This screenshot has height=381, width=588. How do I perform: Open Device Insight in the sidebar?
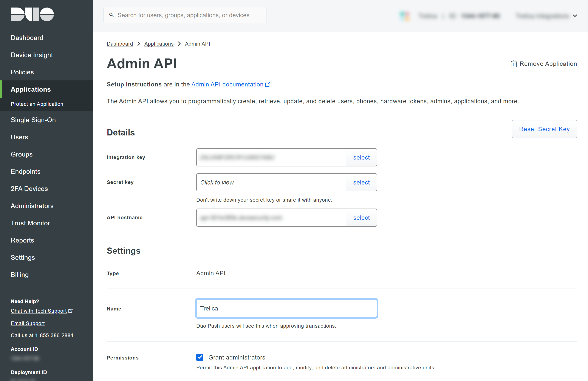(x=32, y=55)
